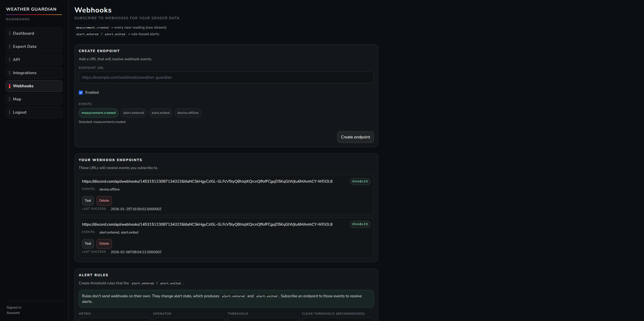Image resolution: width=644 pixels, height=321 pixels.
Task: Test the device.offline webhook endpoint
Action: pos(88,201)
